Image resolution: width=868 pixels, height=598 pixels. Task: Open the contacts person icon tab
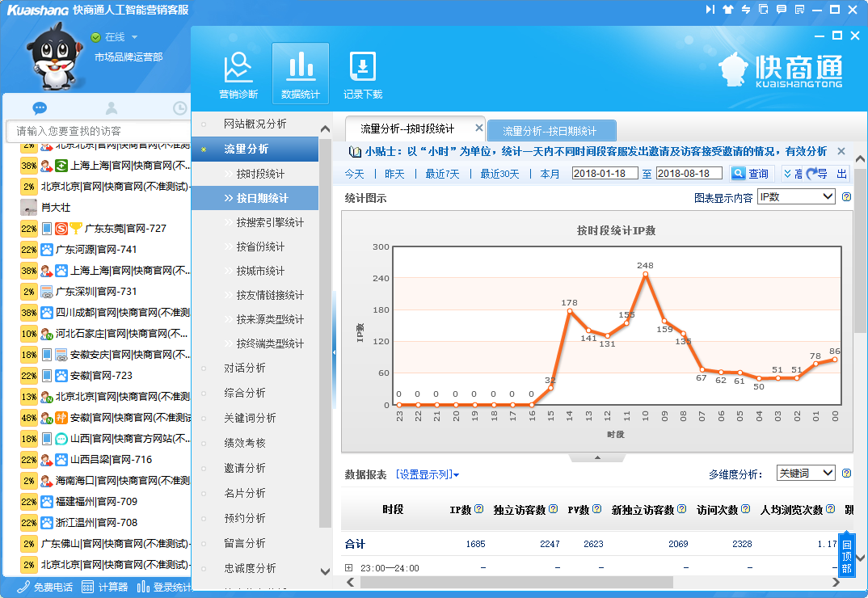[x=112, y=108]
